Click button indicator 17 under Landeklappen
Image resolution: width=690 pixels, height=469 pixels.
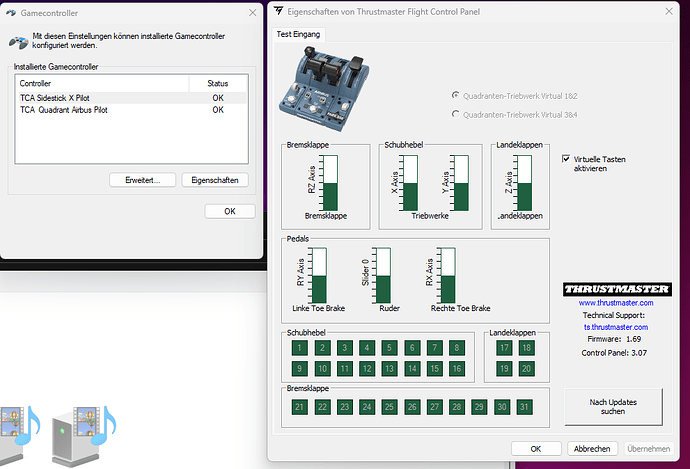pos(506,348)
